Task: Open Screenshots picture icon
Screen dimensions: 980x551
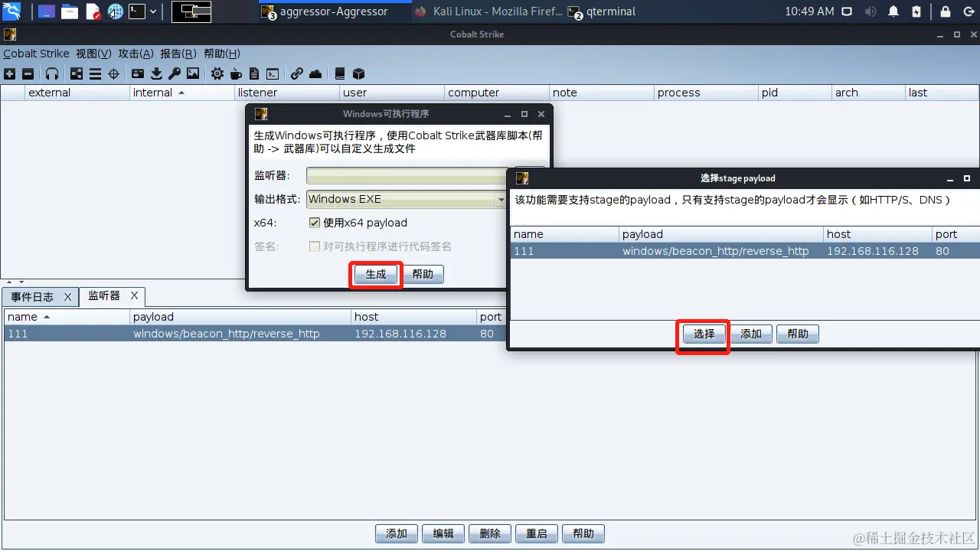Action: click(x=193, y=74)
